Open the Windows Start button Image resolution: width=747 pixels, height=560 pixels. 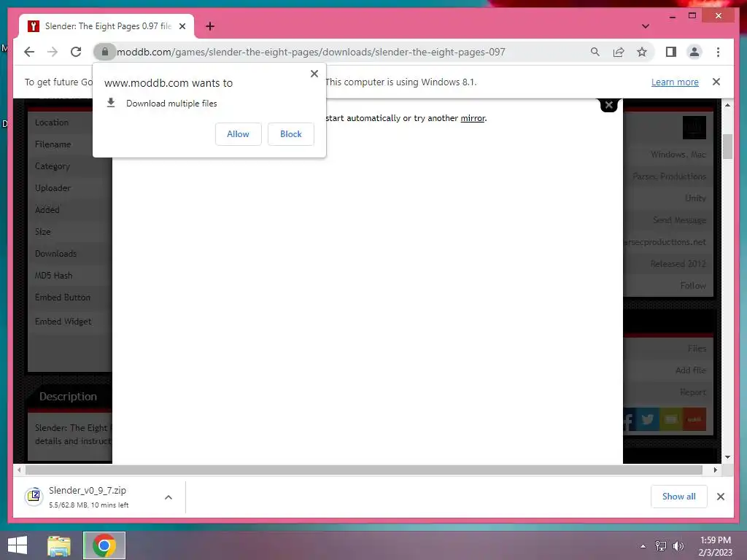[18, 545]
